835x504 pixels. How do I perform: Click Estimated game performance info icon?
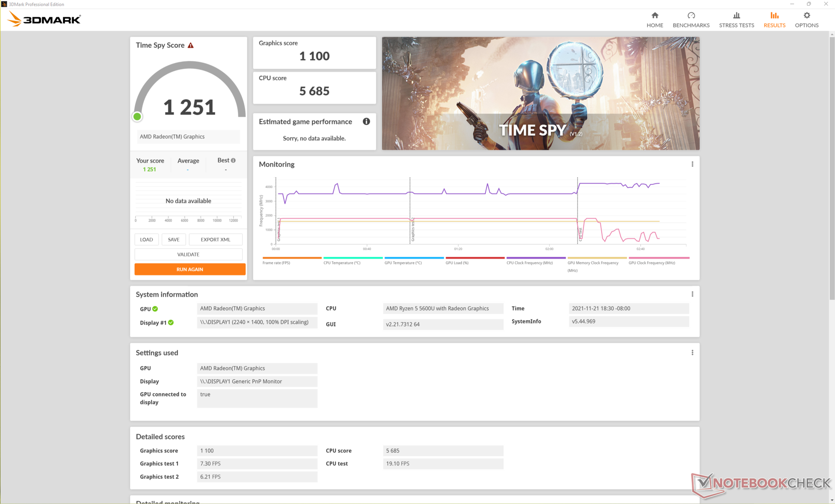pyautogui.click(x=366, y=122)
